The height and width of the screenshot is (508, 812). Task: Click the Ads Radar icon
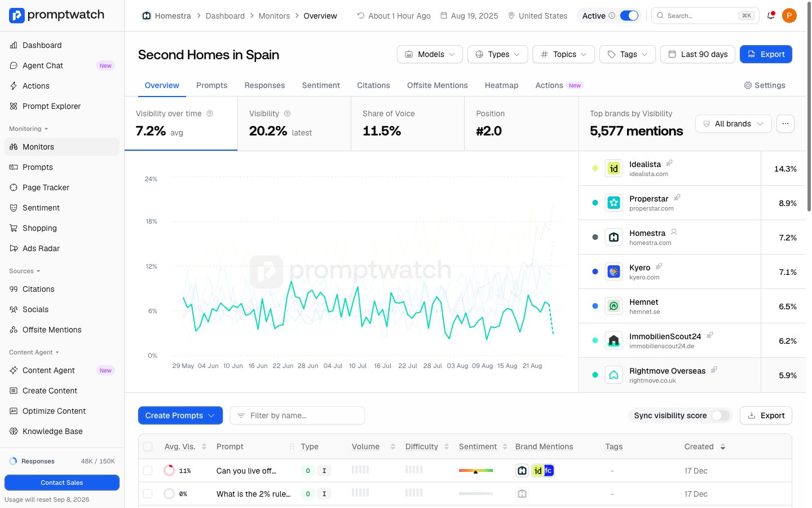pyautogui.click(x=14, y=248)
